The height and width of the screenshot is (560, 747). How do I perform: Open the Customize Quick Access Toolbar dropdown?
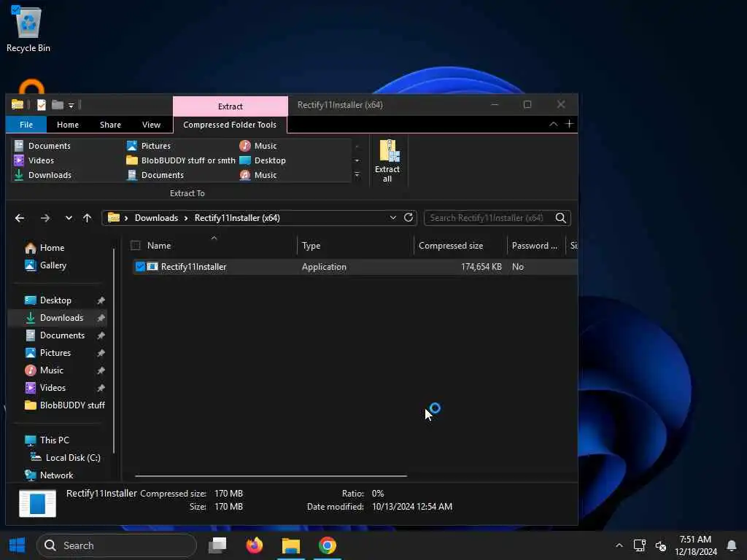(x=71, y=105)
